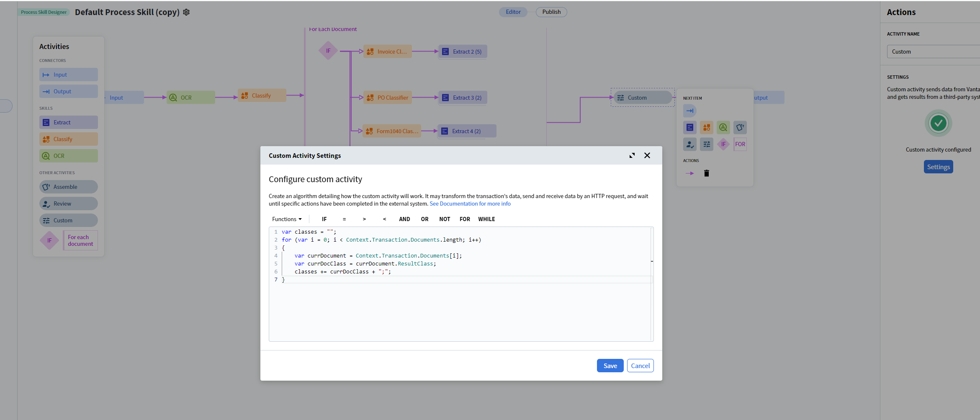Add OCR as next item in popup
The image size is (980, 420).
tap(723, 127)
